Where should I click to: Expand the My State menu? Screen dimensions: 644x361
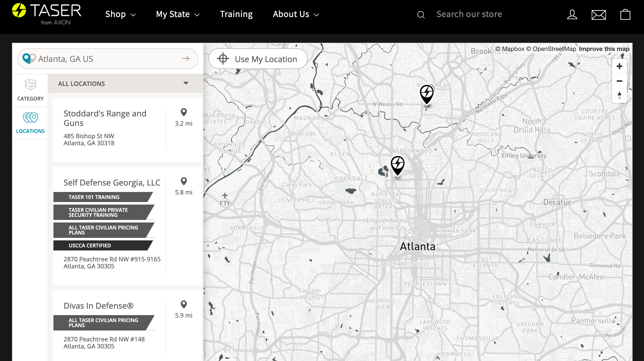pos(178,14)
